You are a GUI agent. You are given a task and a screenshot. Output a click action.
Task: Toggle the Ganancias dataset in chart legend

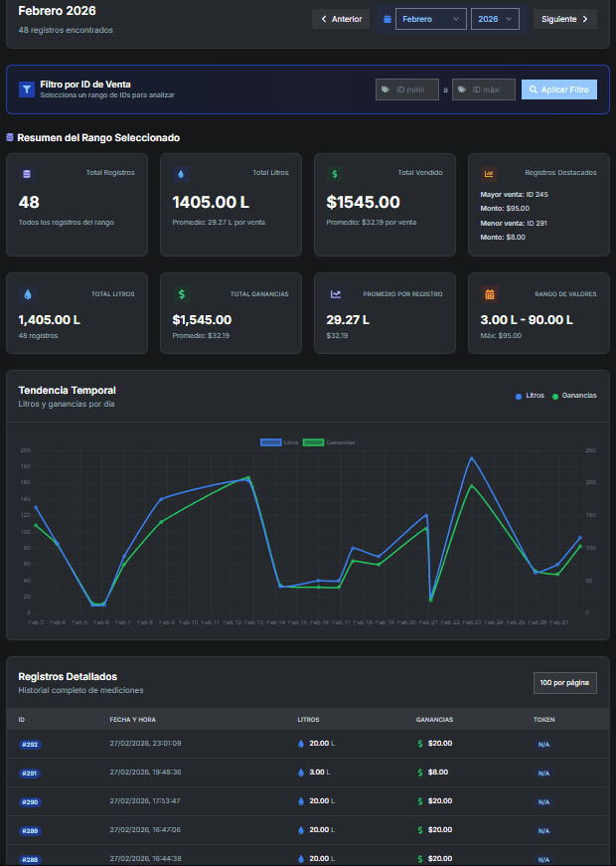[x=313, y=442]
